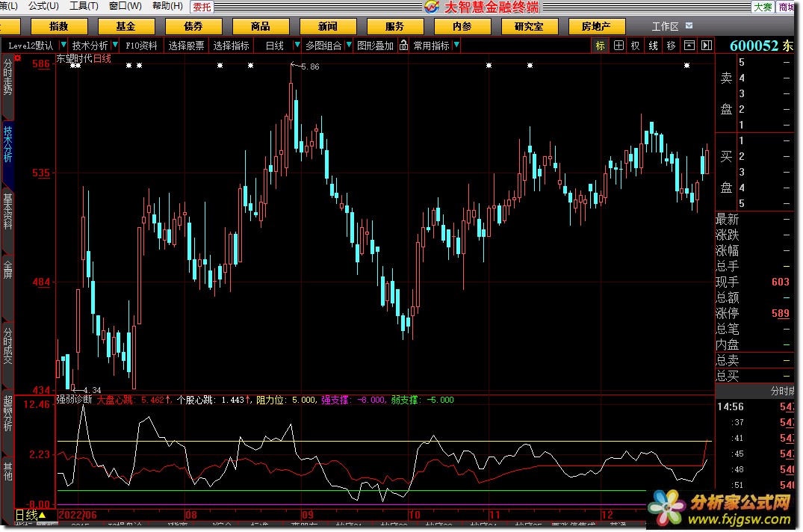Expand the 技术分析 toolbar dropdown arrow
Screen dimensions: 803x532
click(x=115, y=45)
